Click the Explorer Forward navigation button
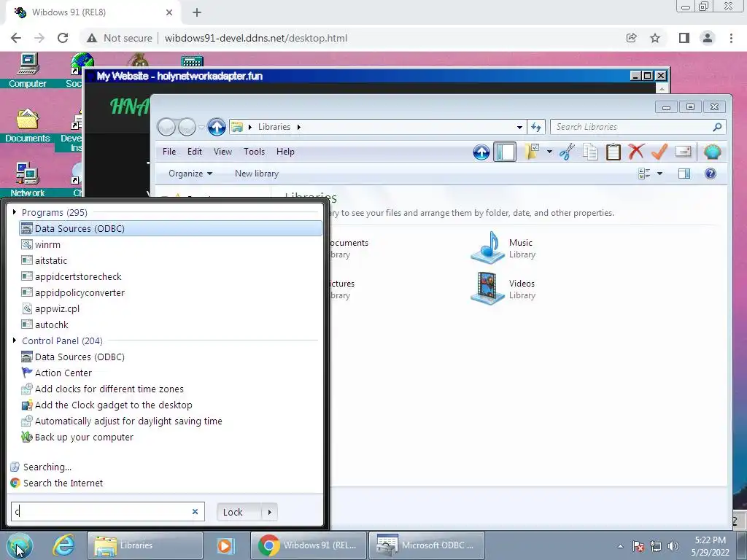The width and height of the screenshot is (747, 560). coord(187,127)
